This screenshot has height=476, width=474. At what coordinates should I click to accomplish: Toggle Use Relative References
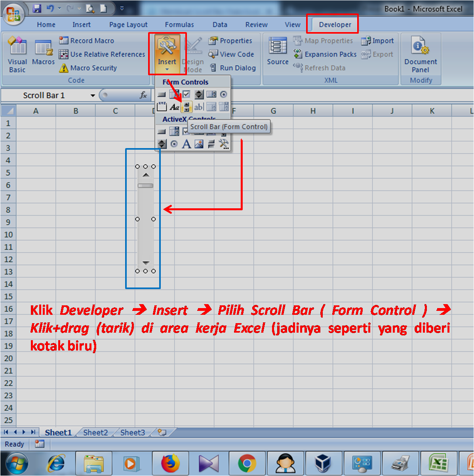point(102,54)
